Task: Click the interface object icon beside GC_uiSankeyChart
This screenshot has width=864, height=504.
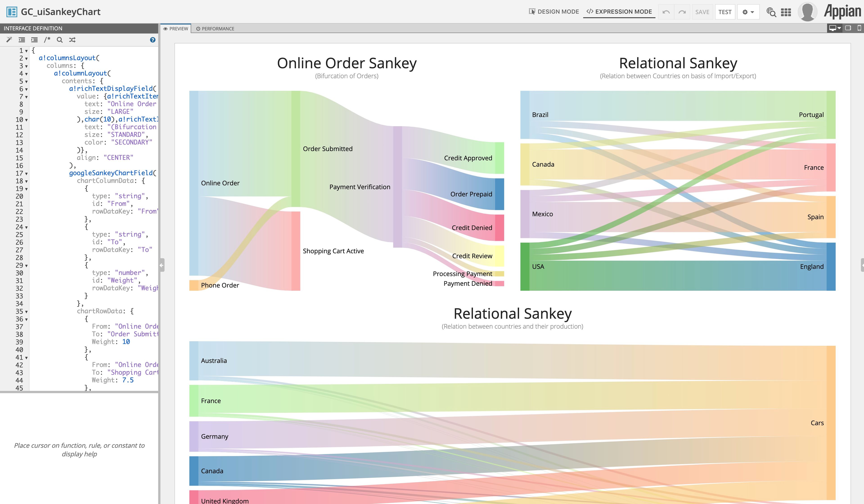Action: click(x=12, y=12)
